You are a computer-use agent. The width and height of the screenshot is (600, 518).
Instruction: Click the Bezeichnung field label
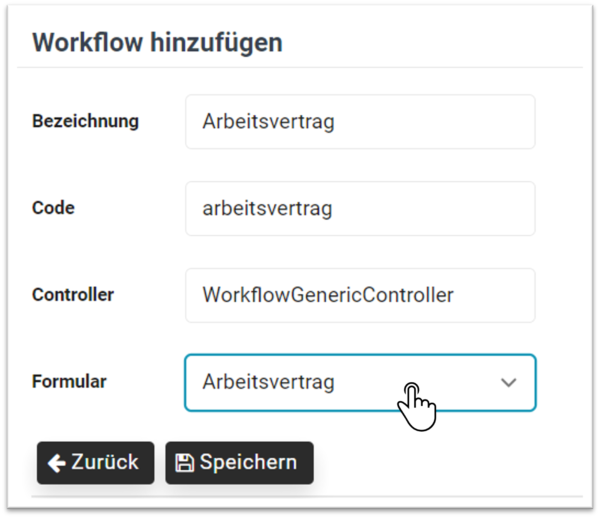tap(85, 122)
